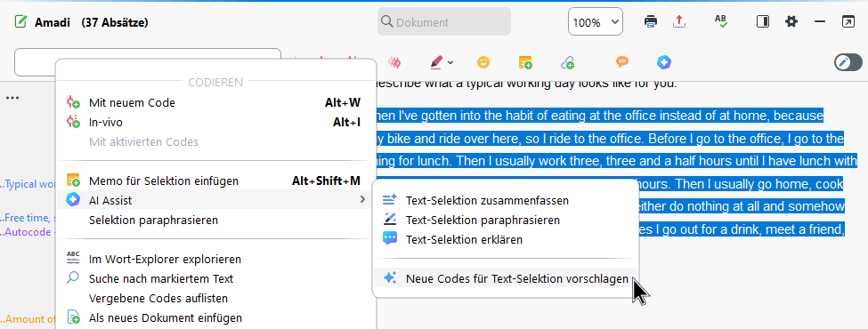Toggle the edit mode switch
The width and height of the screenshot is (868, 329).
coord(848,62)
